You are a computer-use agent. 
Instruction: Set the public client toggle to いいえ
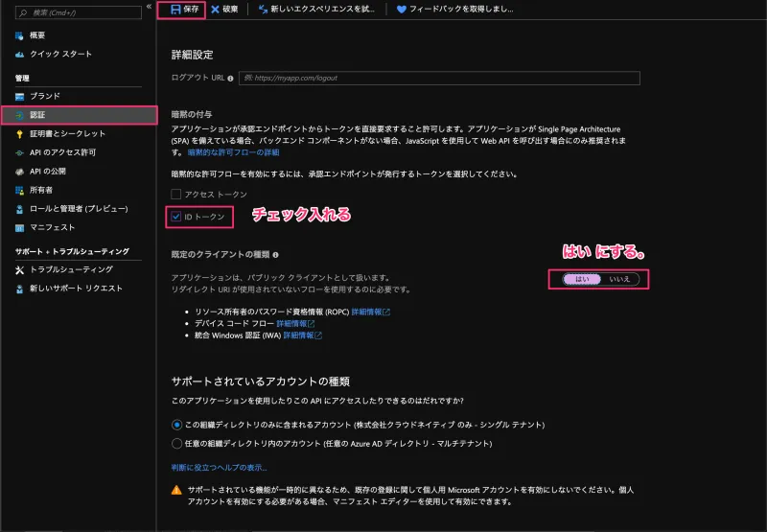[x=619, y=279]
